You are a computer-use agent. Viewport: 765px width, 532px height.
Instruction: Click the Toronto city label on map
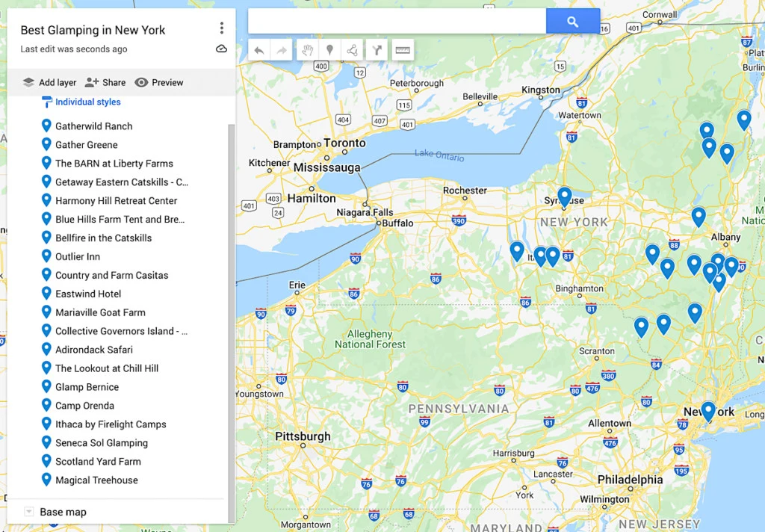pos(344,143)
